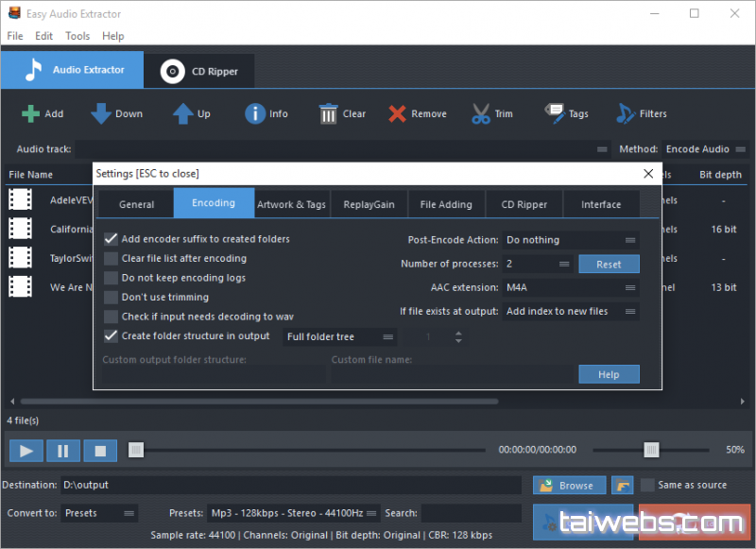
Task: Open file Info from toolbar
Action: click(255, 114)
